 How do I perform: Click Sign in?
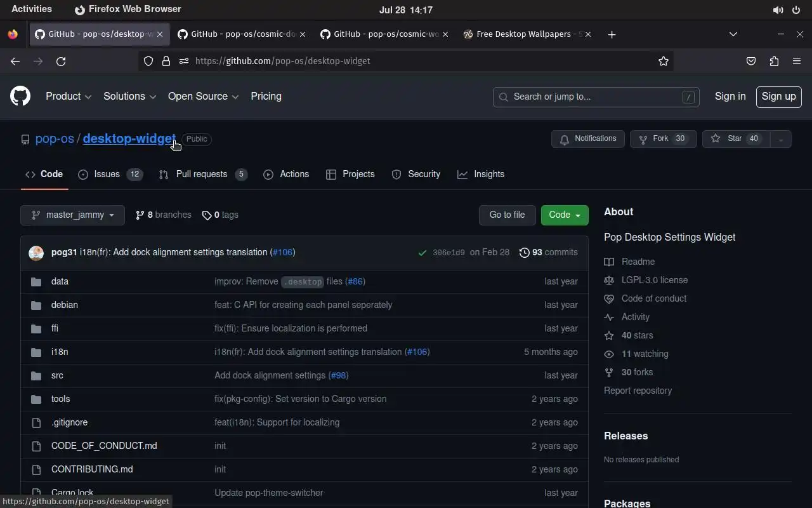[730, 97]
